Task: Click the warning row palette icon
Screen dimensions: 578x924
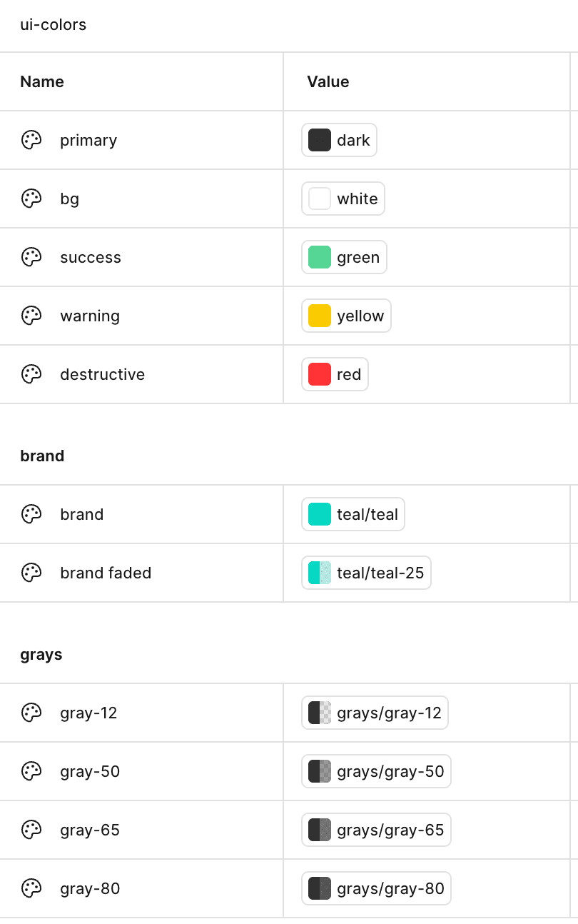Action: pos(31,316)
